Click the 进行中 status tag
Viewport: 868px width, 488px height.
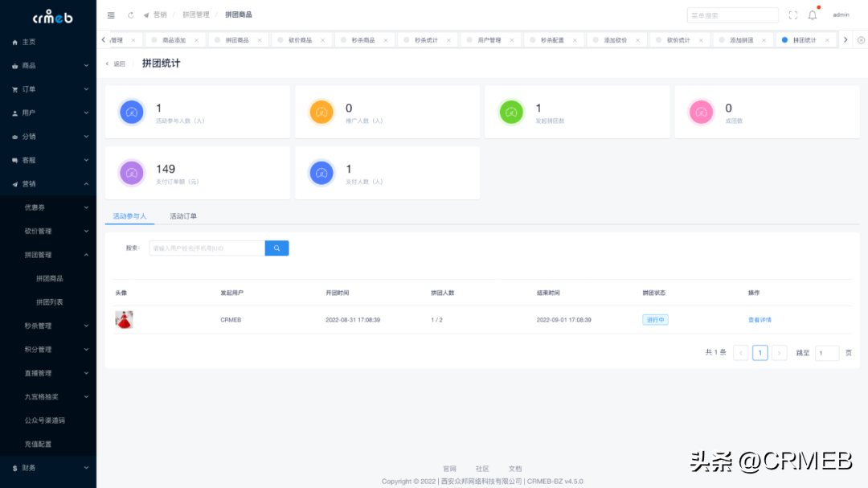(x=656, y=320)
